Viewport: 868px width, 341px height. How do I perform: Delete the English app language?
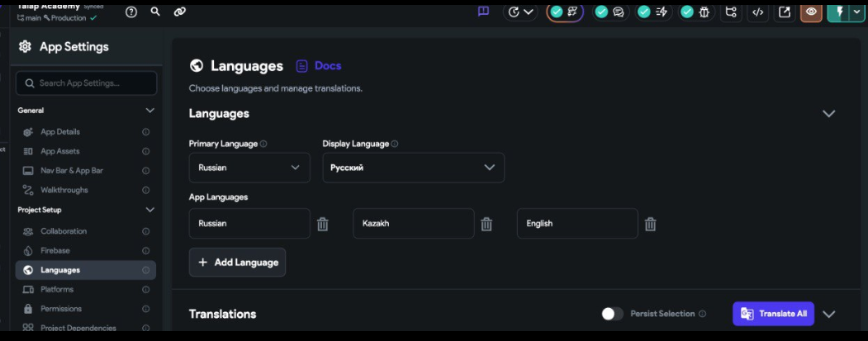(651, 224)
